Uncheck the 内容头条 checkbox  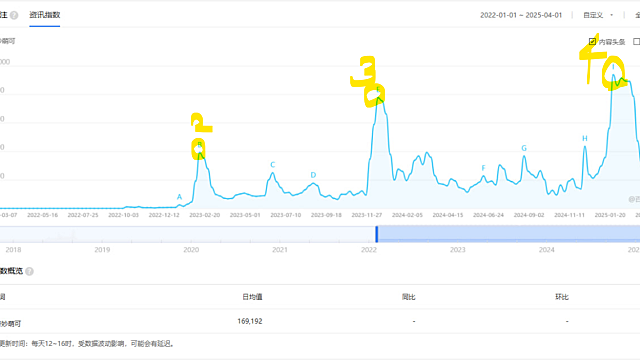pos(592,42)
